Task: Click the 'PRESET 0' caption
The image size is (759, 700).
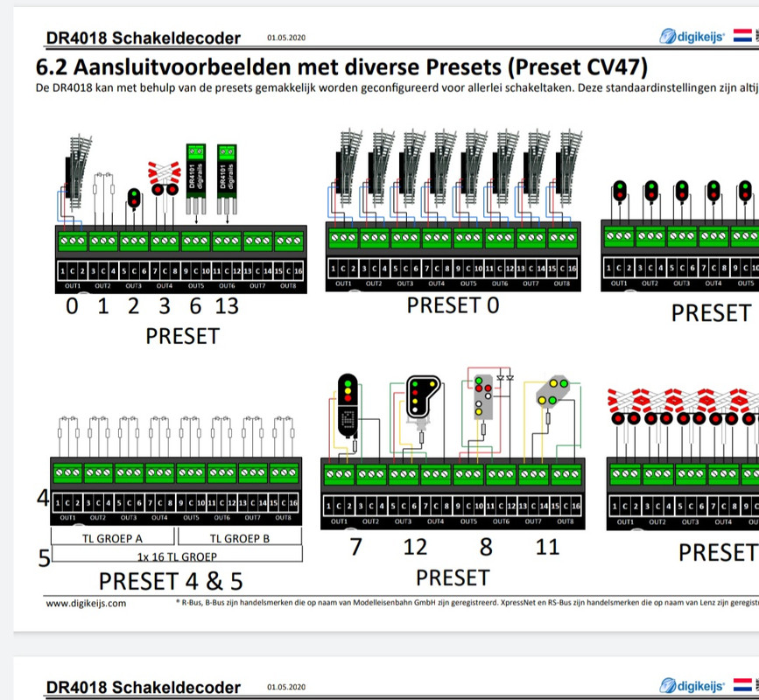Action: pos(453,305)
